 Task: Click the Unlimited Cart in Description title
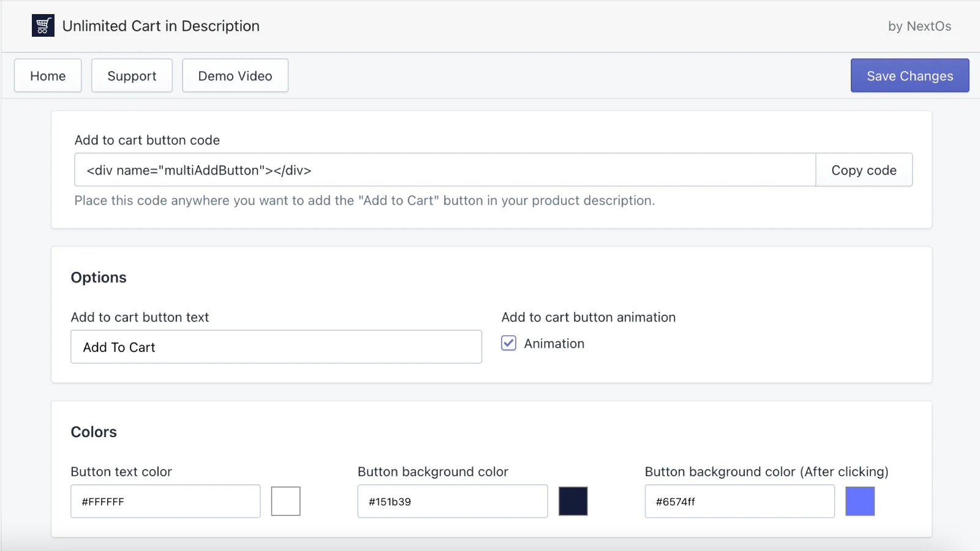[161, 26]
